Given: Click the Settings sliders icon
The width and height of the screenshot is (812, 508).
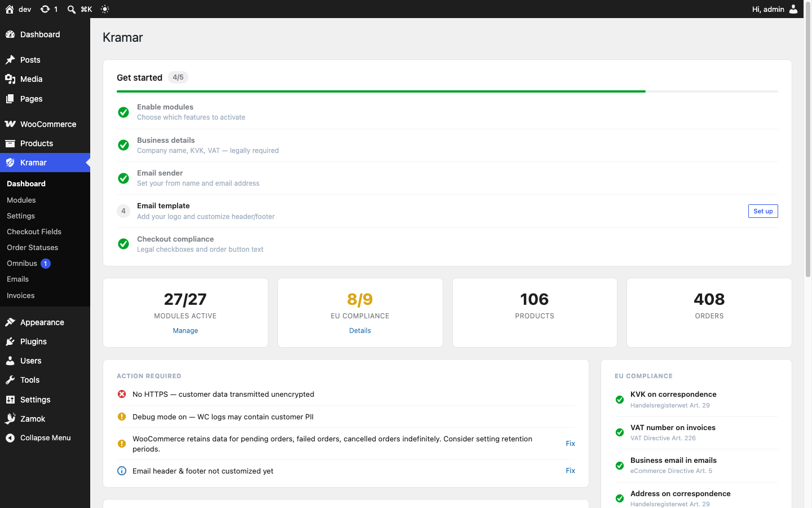Looking at the screenshot, I should 10,400.
